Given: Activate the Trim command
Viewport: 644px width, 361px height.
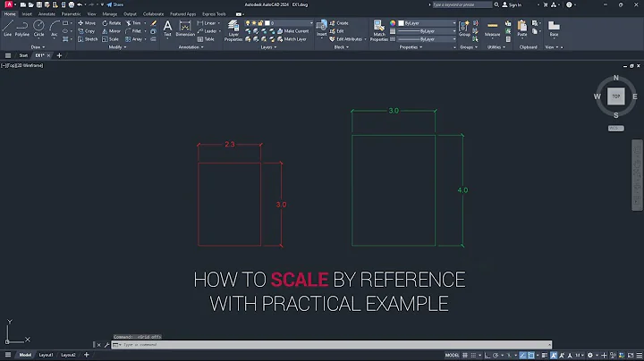Looking at the screenshot, I should click(x=133, y=23).
